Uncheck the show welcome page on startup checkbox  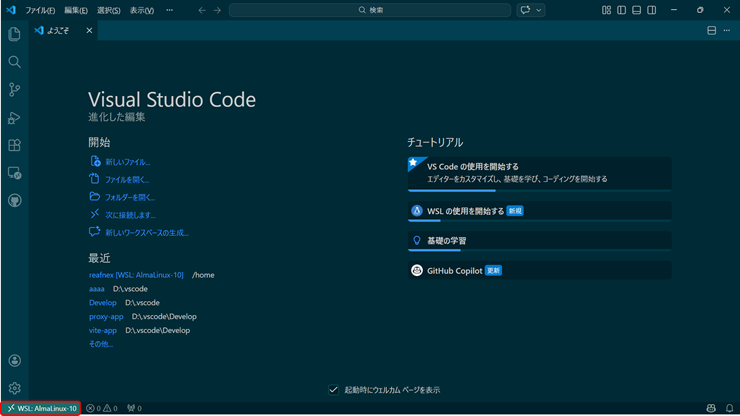tap(334, 390)
